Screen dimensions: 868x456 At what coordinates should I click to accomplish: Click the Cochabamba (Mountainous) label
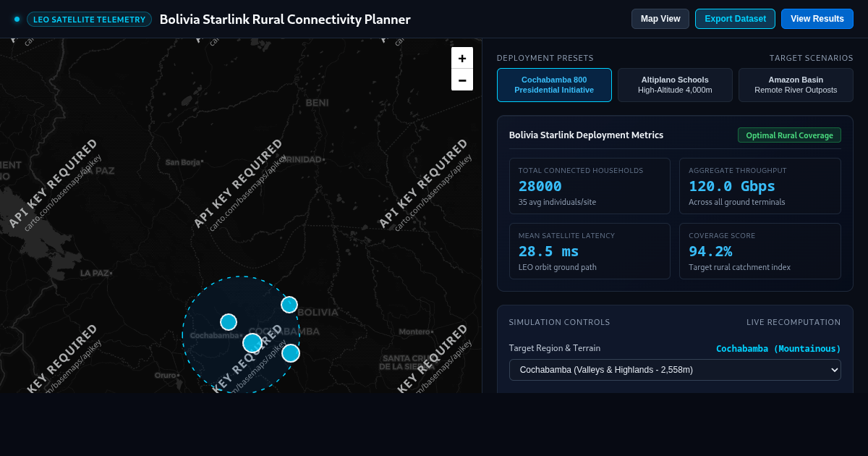778,349
